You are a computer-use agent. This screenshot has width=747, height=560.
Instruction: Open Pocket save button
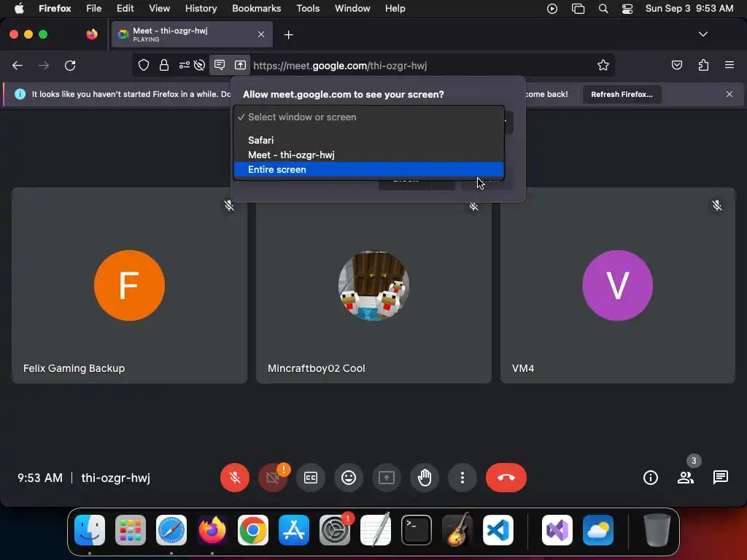[677, 65]
